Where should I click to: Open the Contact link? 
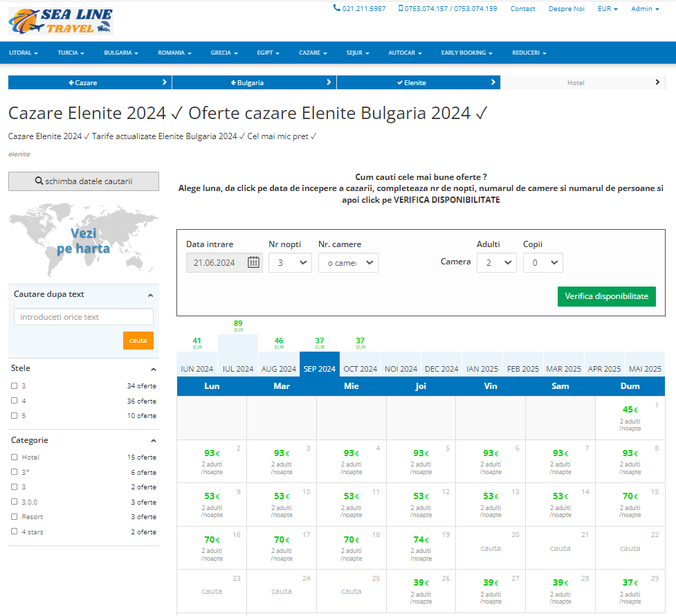click(x=522, y=8)
